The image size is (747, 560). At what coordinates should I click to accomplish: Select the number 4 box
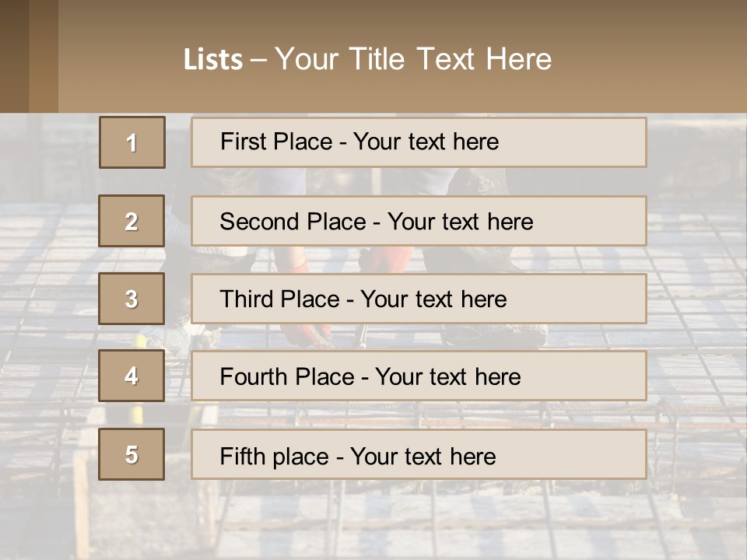click(x=132, y=376)
